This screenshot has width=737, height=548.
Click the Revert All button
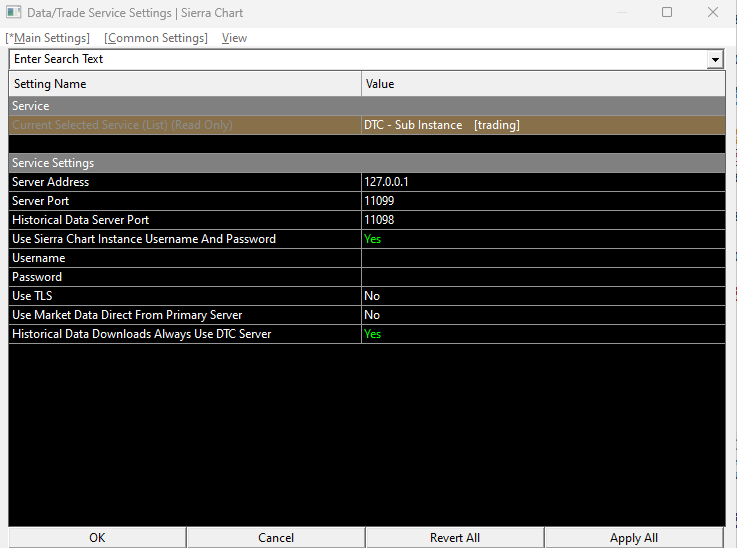tap(455, 538)
